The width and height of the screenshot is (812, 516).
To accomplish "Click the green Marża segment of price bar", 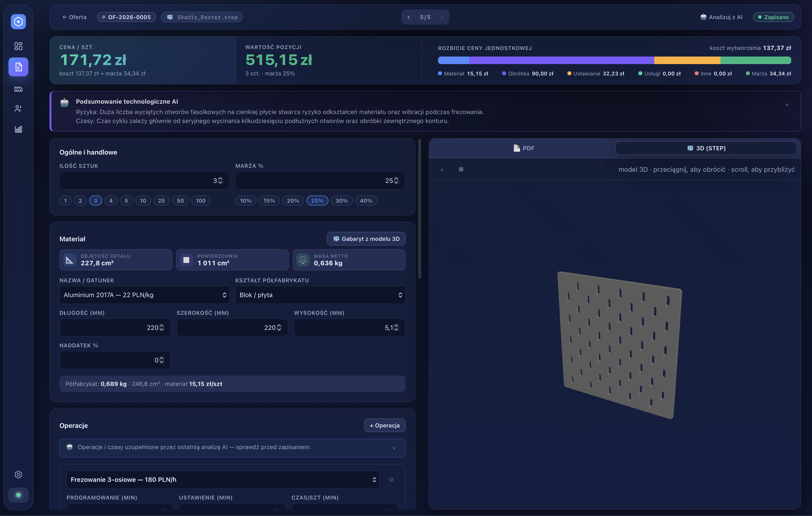I will (756, 60).
